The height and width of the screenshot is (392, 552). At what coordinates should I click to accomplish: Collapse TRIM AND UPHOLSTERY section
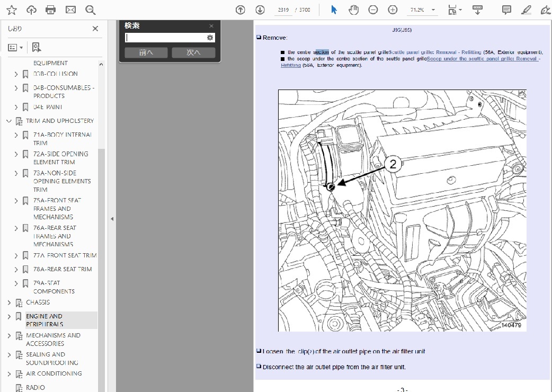[x=9, y=121]
